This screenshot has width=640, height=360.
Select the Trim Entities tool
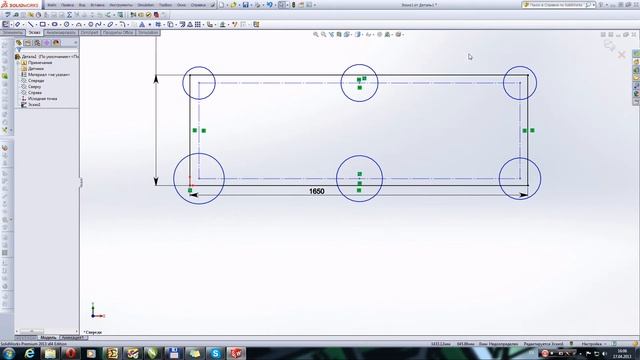point(158,24)
